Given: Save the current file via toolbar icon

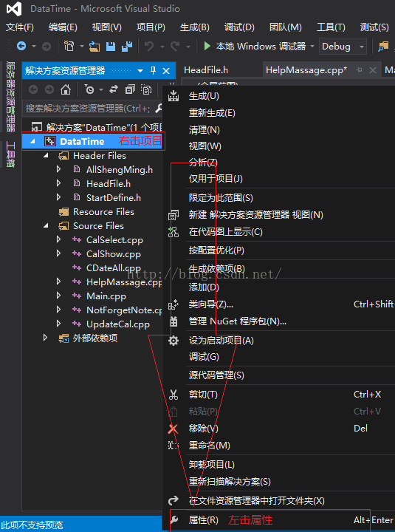Looking at the screenshot, I should tap(111, 46).
